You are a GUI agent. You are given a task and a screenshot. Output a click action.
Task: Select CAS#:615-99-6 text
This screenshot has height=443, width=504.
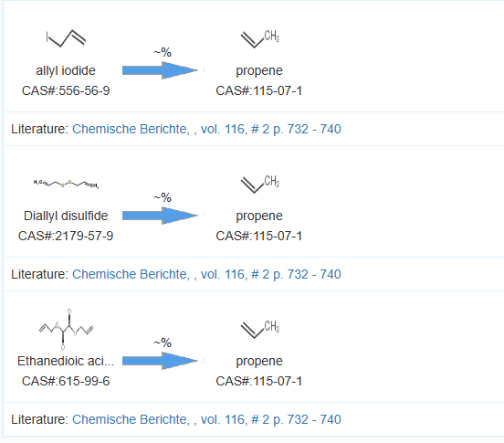click(x=66, y=381)
